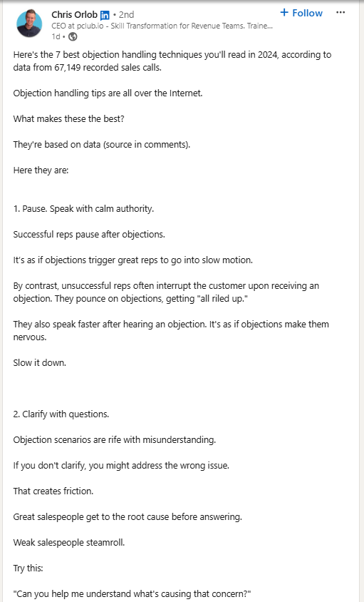Click the CEO at pclub.io headline
364x602 pixels.
(x=162, y=26)
